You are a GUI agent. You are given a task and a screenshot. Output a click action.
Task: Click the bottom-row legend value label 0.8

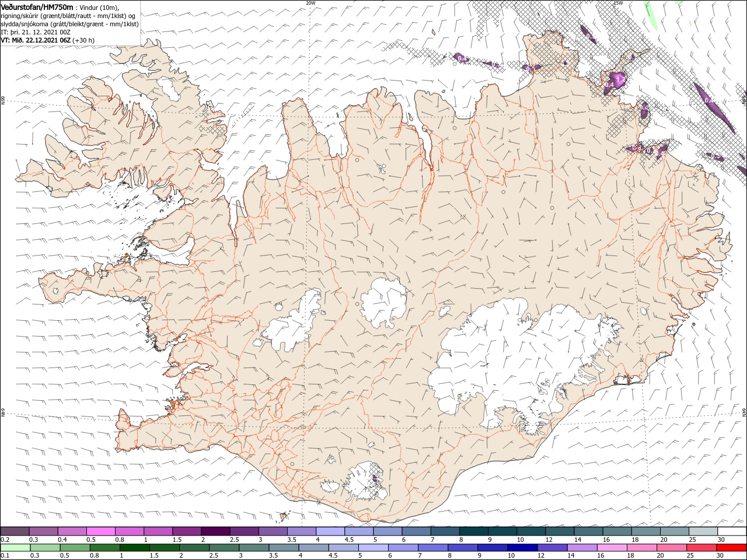click(95, 556)
